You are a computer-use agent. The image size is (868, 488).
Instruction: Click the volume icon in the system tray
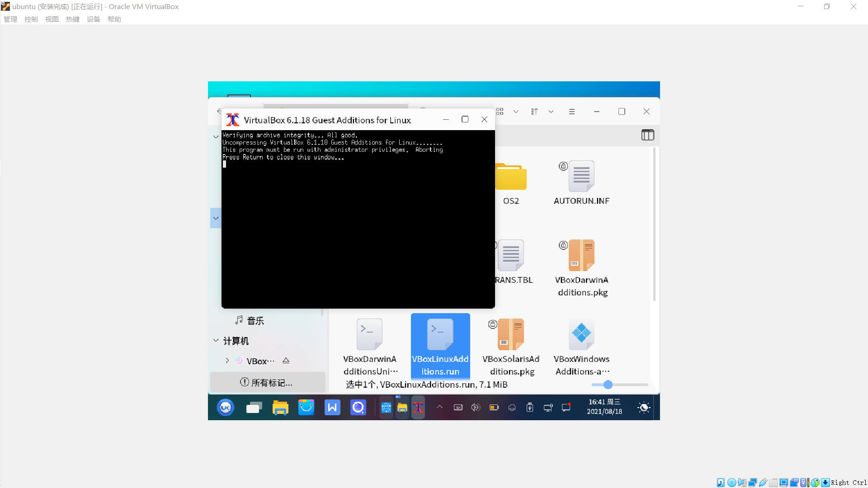coord(475,407)
